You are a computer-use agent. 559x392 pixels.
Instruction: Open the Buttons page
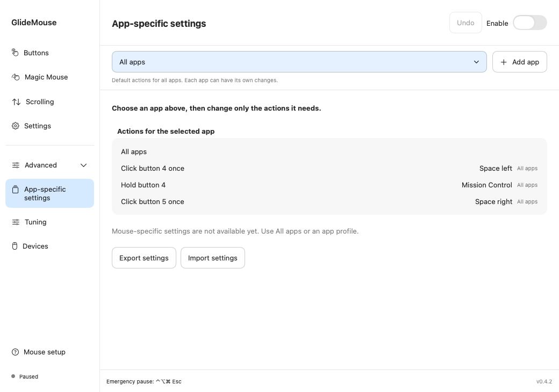point(49,53)
